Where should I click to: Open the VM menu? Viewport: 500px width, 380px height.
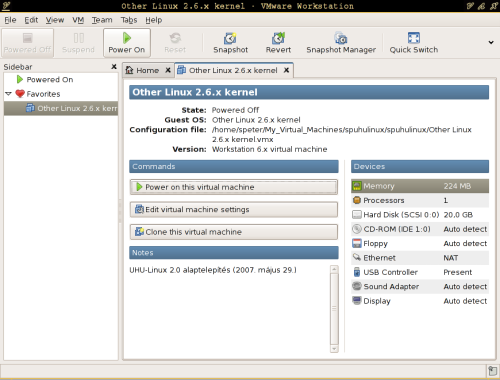[78, 20]
